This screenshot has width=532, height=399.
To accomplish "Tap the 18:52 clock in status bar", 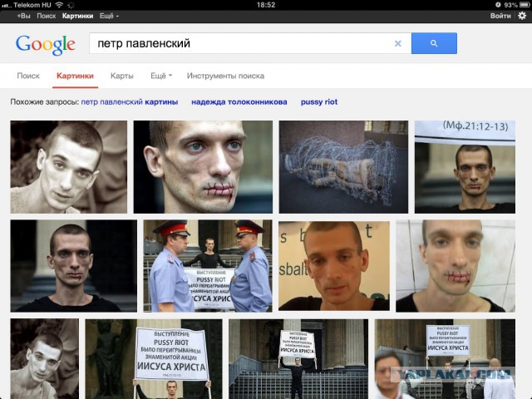I will click(266, 5).
